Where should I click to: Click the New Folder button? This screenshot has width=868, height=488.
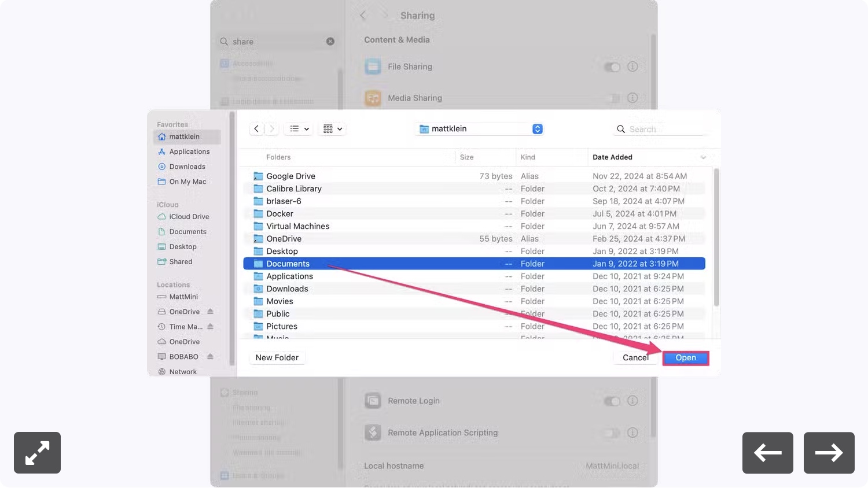click(277, 358)
